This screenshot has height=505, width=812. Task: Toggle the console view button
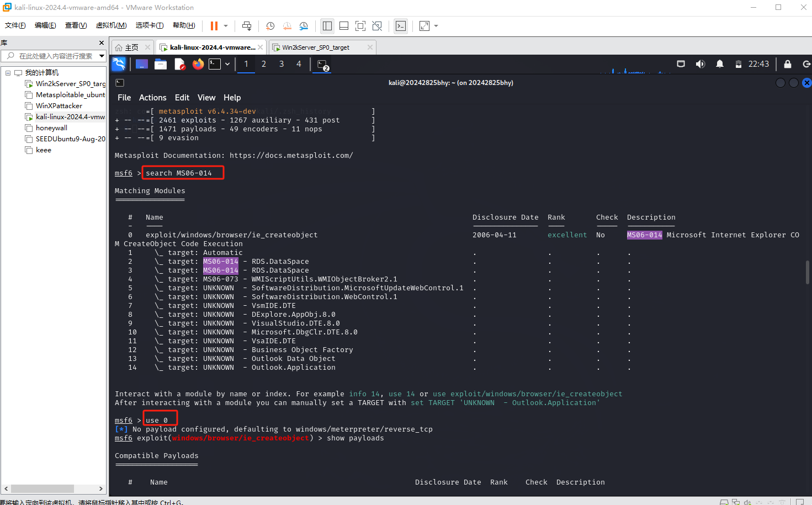coord(401,26)
